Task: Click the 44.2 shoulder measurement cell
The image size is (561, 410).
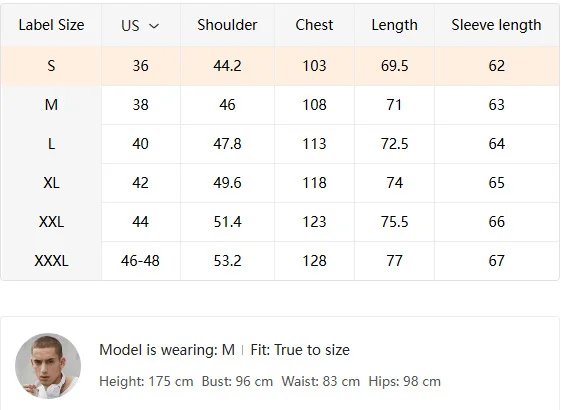Action: click(228, 66)
